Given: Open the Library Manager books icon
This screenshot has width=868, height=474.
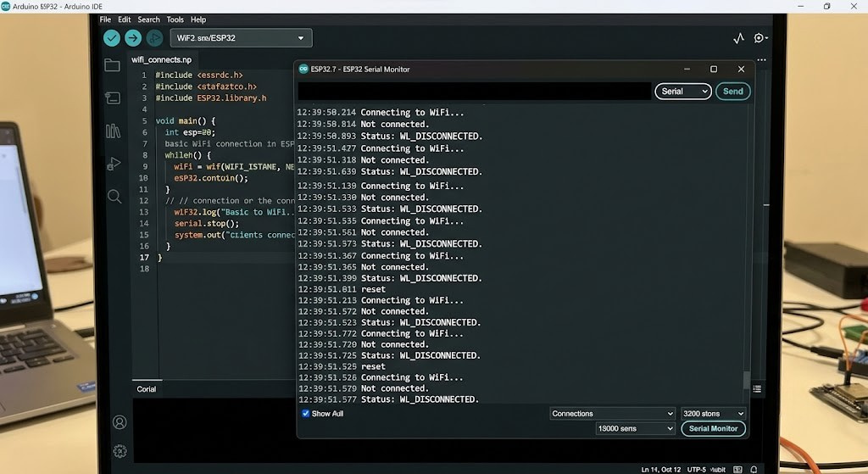Looking at the screenshot, I should click(113, 131).
